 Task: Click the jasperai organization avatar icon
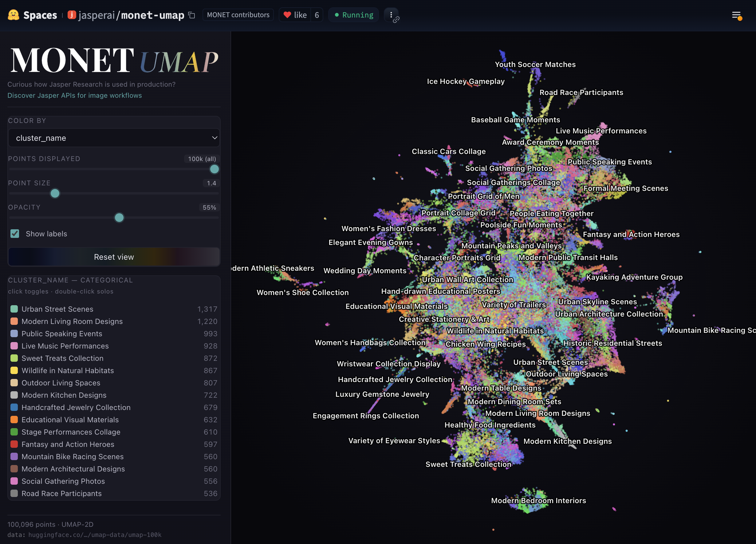(x=72, y=15)
